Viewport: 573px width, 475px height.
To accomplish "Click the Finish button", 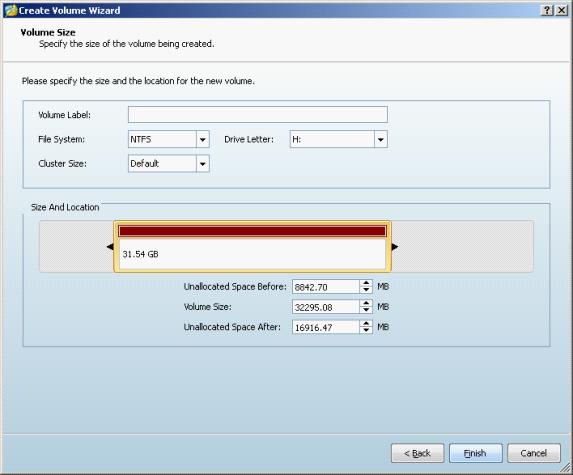I will tap(475, 453).
